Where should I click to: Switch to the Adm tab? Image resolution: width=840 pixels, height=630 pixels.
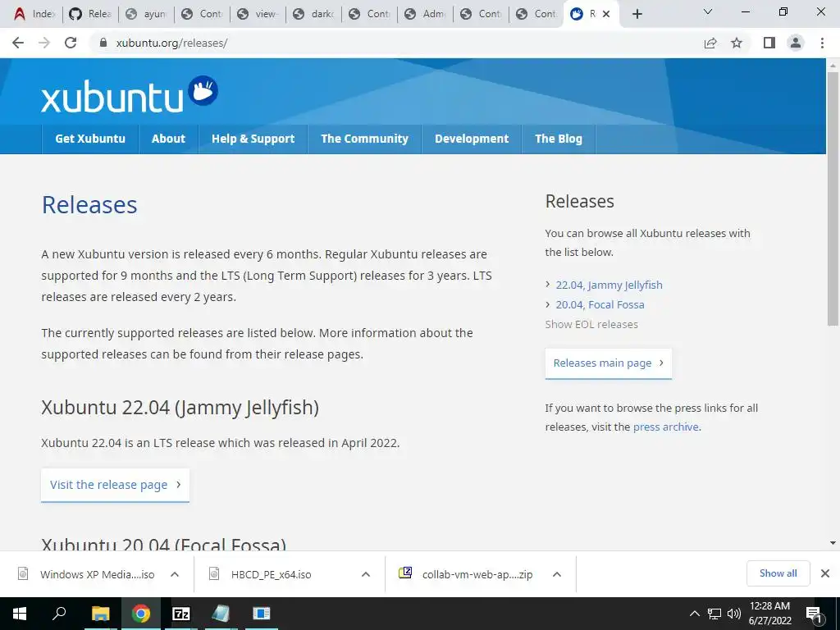pos(425,14)
